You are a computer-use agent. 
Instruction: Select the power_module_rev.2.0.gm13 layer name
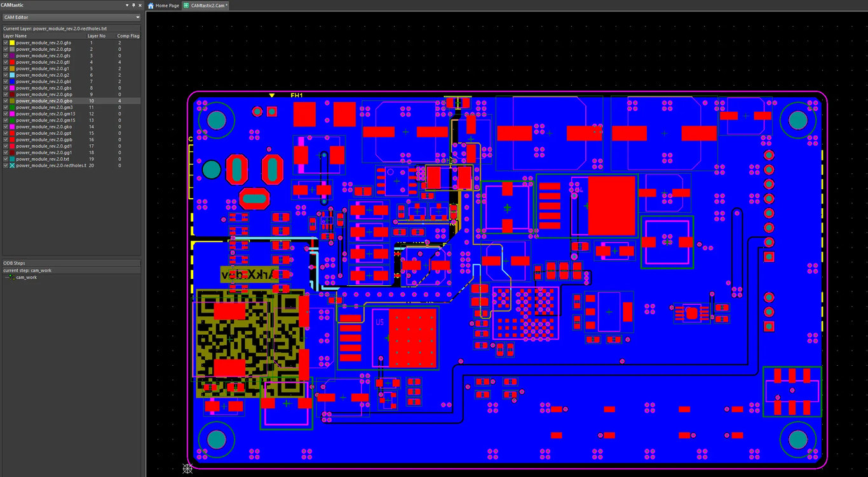coord(46,114)
